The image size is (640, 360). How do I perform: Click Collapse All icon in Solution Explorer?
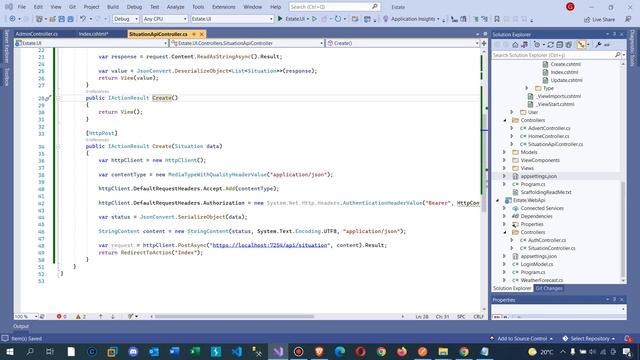tap(560, 44)
